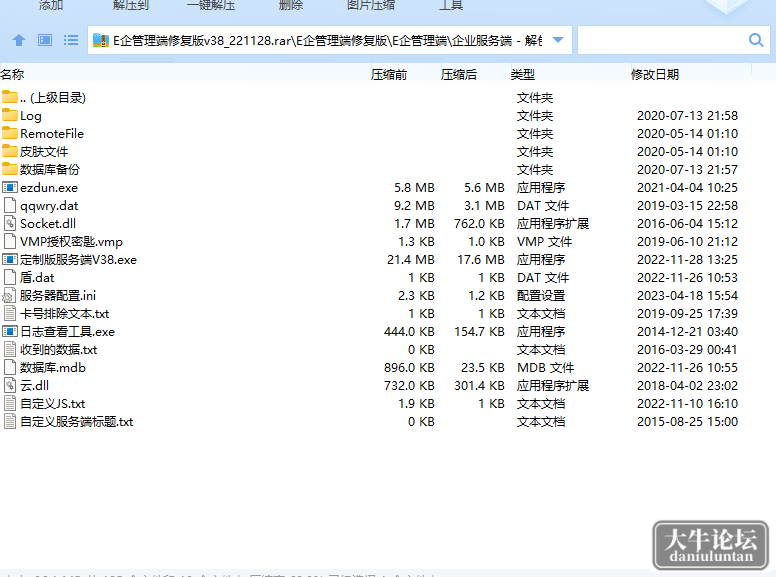The image size is (776, 577).
Task: Sort by 压缩前 column header
Action: pos(389,75)
